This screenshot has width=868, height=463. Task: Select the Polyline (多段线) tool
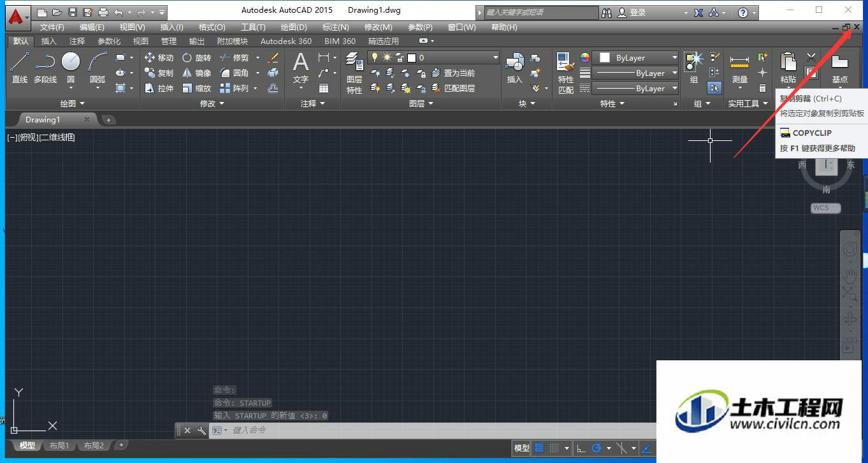click(x=45, y=68)
